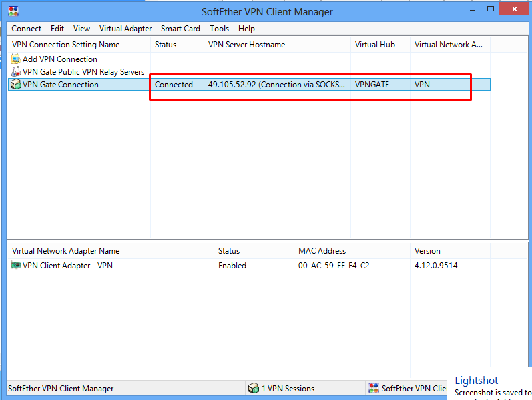Screen dimensions: 532x400
Task: Select VPN Gate Public VPN Relay Servers
Action: (x=83, y=72)
